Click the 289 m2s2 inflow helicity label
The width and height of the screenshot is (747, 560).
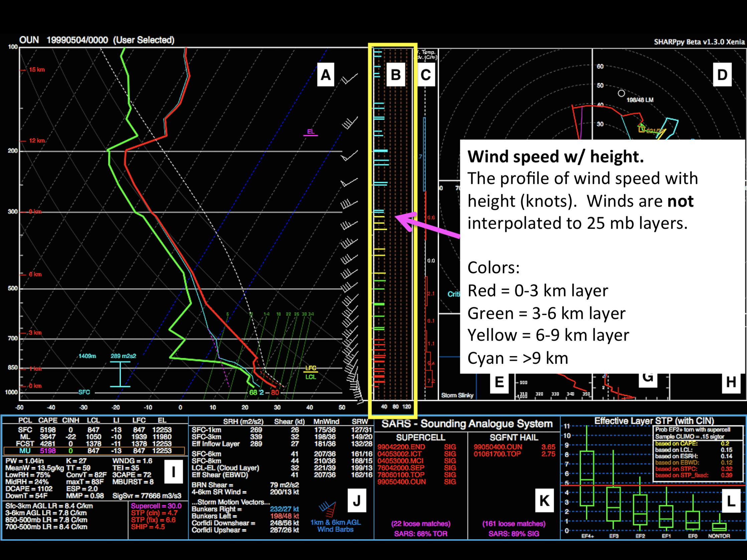tap(123, 356)
